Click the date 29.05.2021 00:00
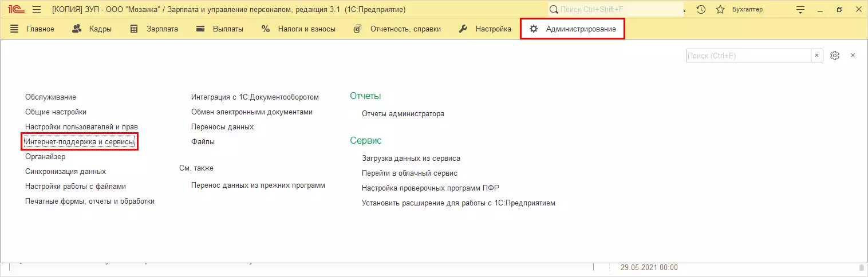 649,267
